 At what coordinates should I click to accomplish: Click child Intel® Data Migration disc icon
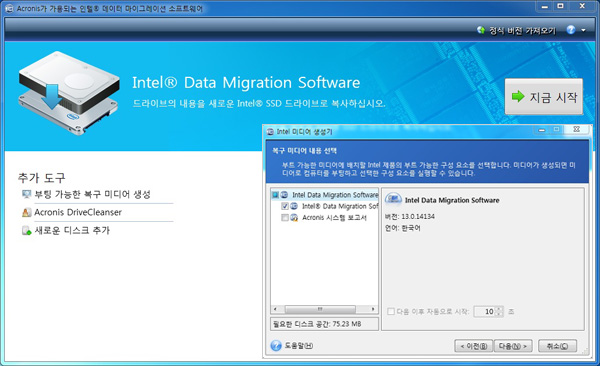click(294, 206)
